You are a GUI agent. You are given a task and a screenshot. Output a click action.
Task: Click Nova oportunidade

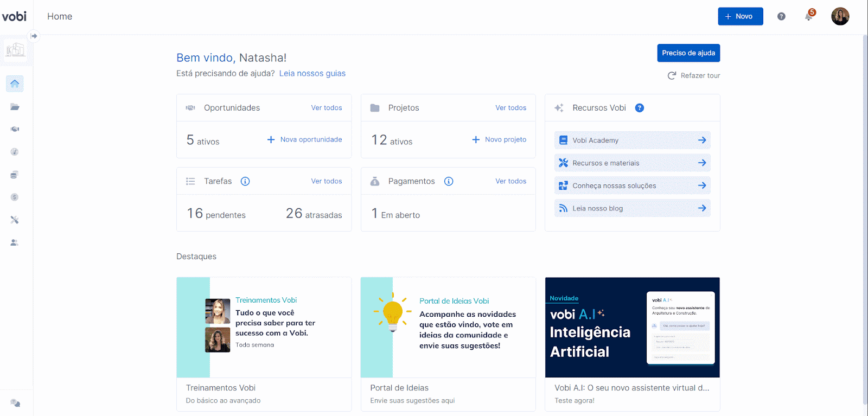point(305,139)
